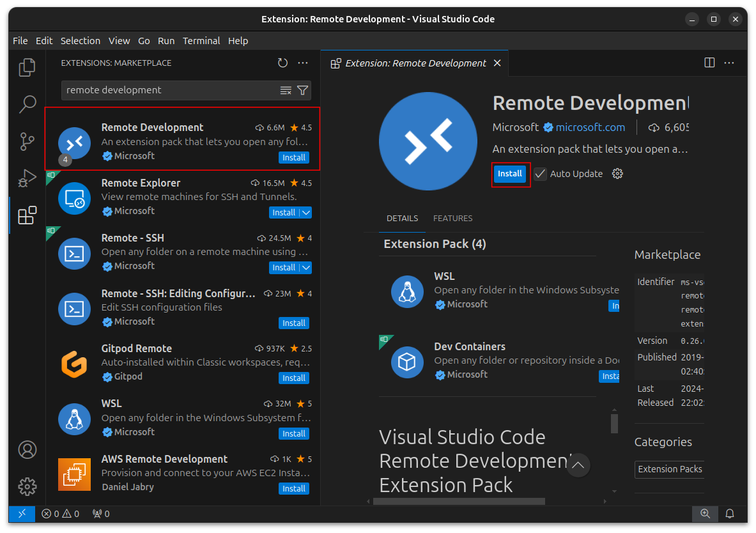The width and height of the screenshot is (756, 533).
Task: Select the Remote - SSH list entry
Action: (183, 252)
